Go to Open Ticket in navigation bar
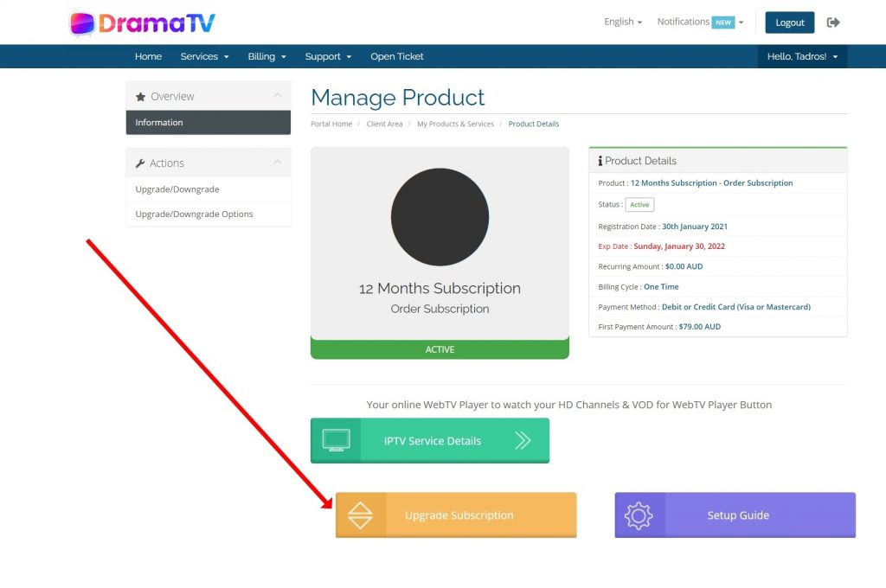886x588 pixels. point(397,57)
